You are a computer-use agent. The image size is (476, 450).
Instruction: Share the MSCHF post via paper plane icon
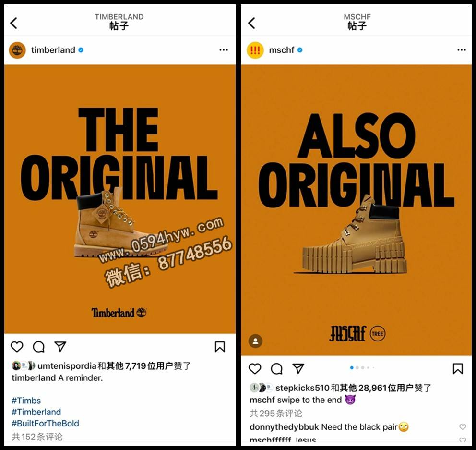tap(298, 368)
